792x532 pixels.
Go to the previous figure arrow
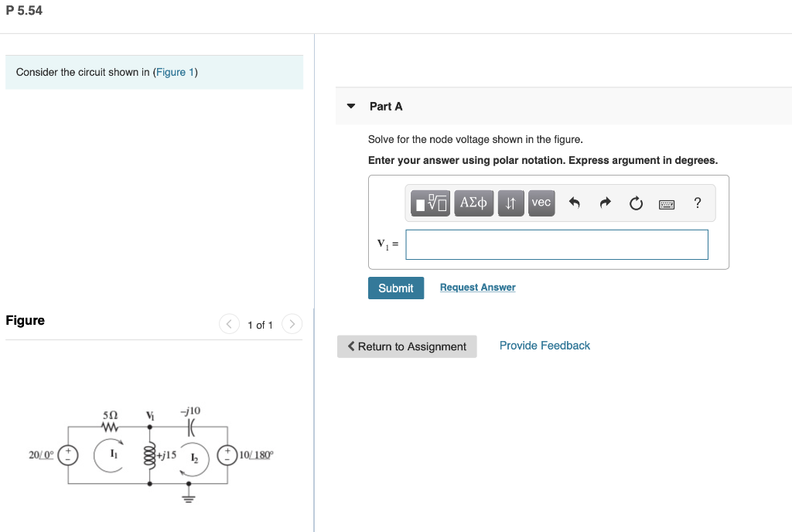pyautogui.click(x=229, y=324)
